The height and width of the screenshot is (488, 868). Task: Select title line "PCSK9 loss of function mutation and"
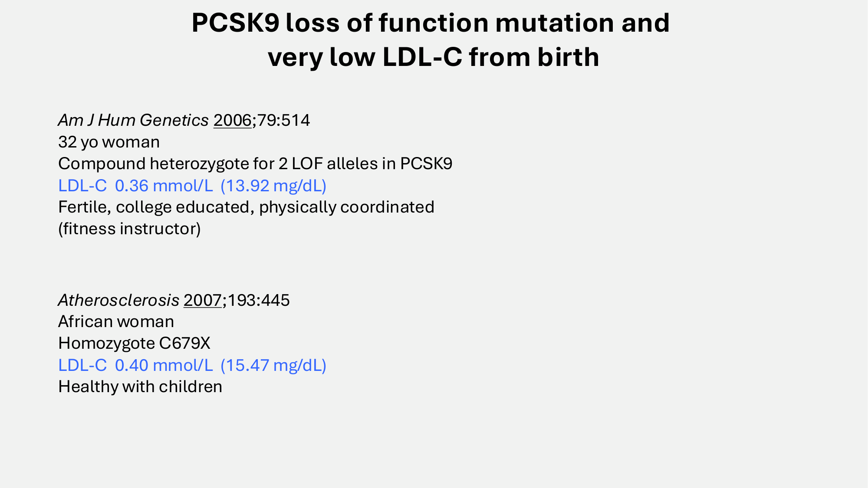click(x=431, y=23)
